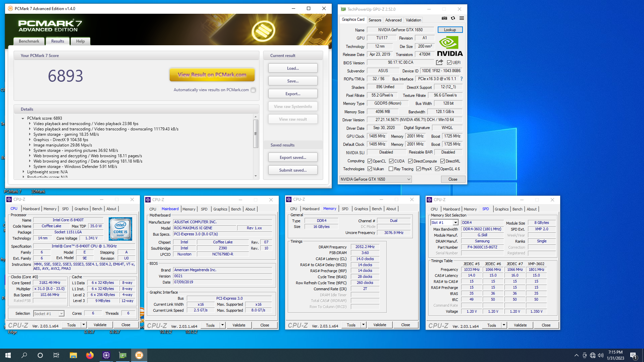644x362 pixels.
Task: Open network globe icon in system tray
Action: pos(593,355)
